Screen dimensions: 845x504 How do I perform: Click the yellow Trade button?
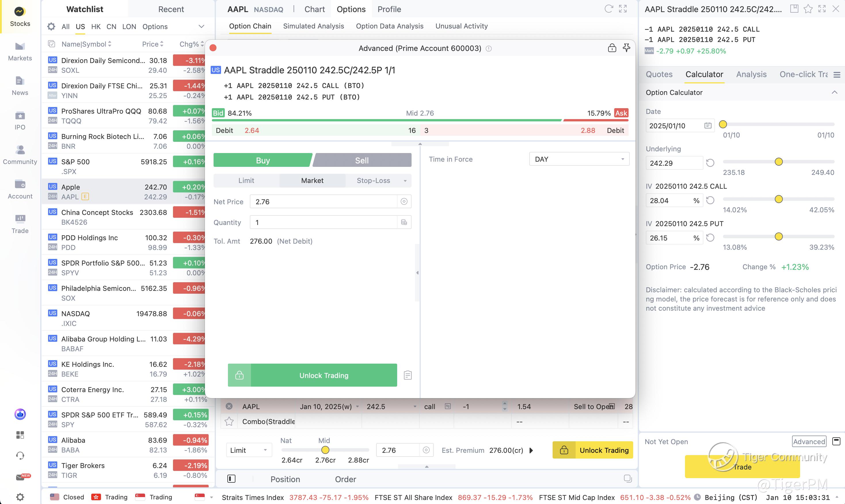742,467
